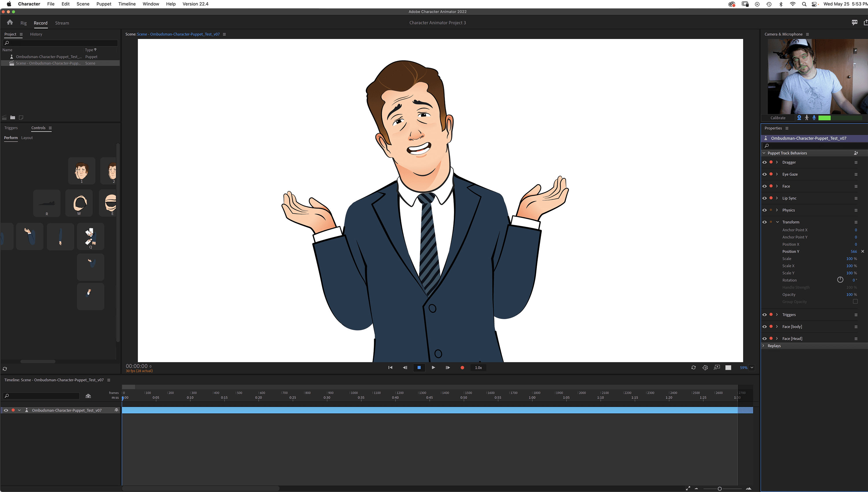Refresh scene preview icon beside cast icon
The width and height of the screenshot is (868, 492).
pos(694,367)
